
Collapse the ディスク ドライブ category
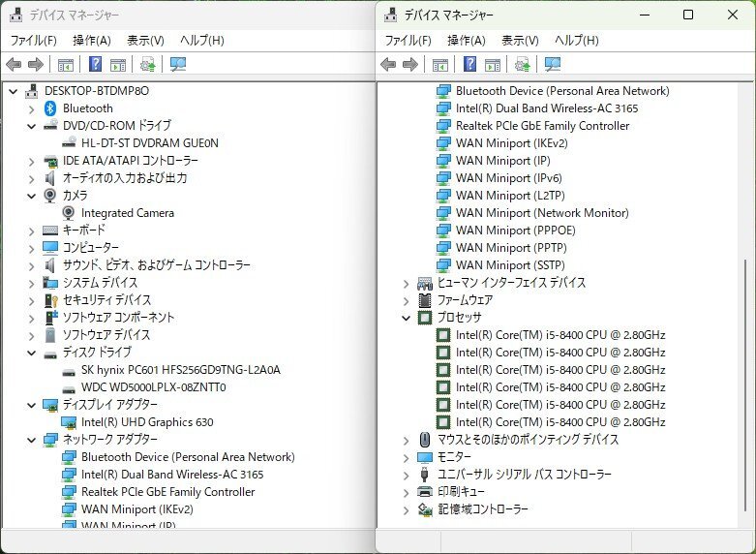click(x=31, y=353)
